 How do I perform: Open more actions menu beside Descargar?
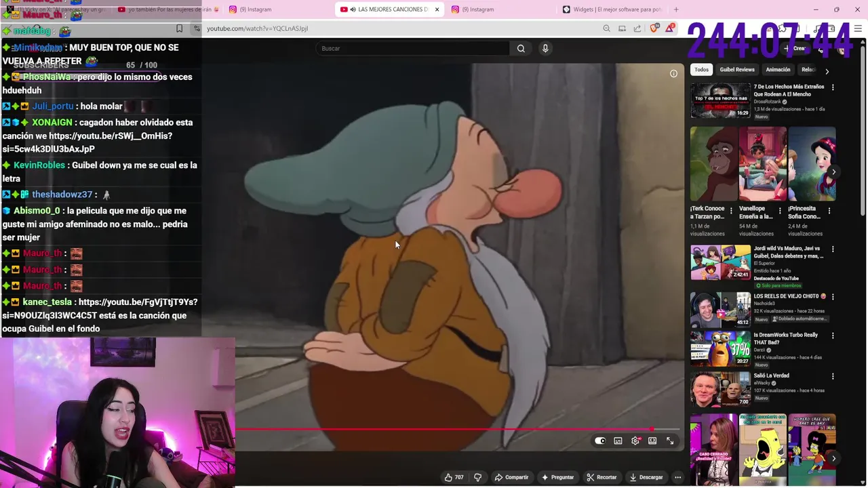click(677, 477)
